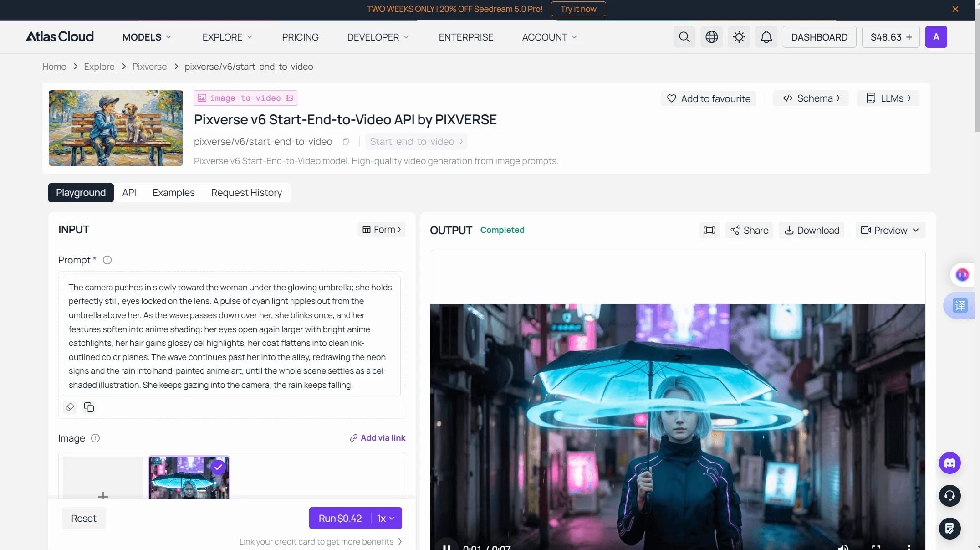Select the API tab
980x550 pixels.
tap(129, 193)
